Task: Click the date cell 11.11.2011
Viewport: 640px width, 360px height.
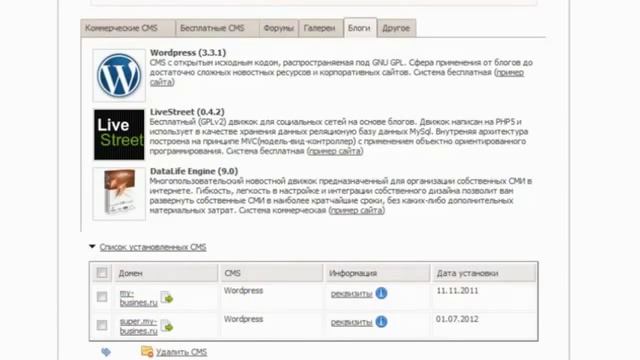Action: pos(457,291)
